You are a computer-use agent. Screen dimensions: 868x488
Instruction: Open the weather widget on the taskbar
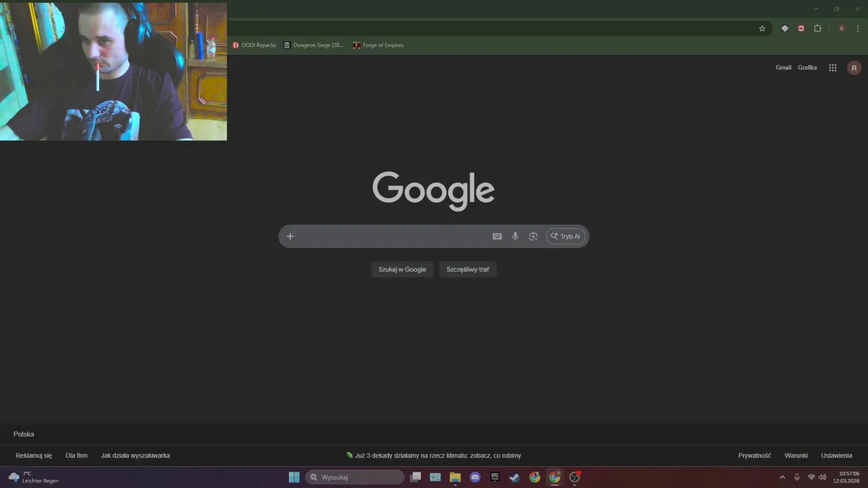click(x=33, y=477)
